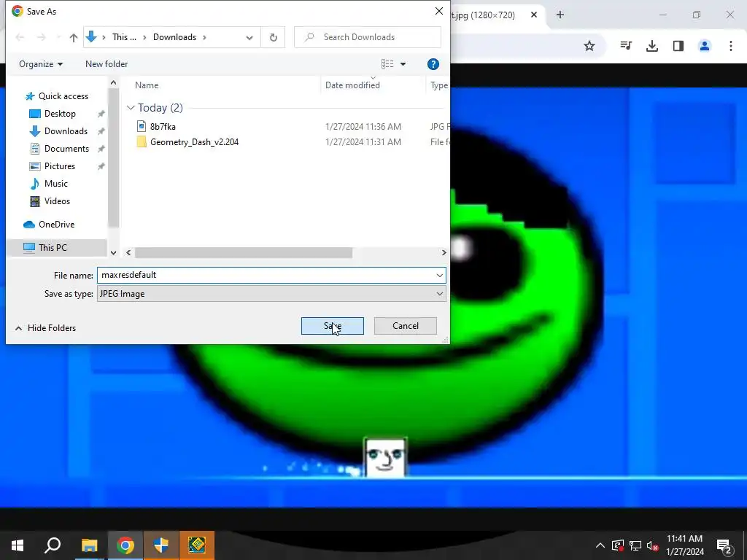Image resolution: width=747 pixels, height=560 pixels.
Task: Click the 'This ...' breadcrumb in address bar
Action: (x=124, y=37)
